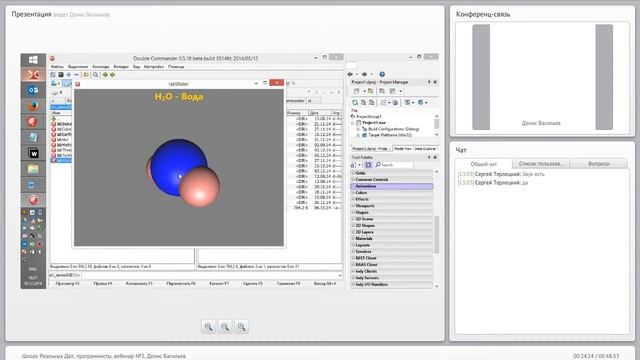
Task: Switch to the Вопросы tab
Action: pyautogui.click(x=599, y=163)
